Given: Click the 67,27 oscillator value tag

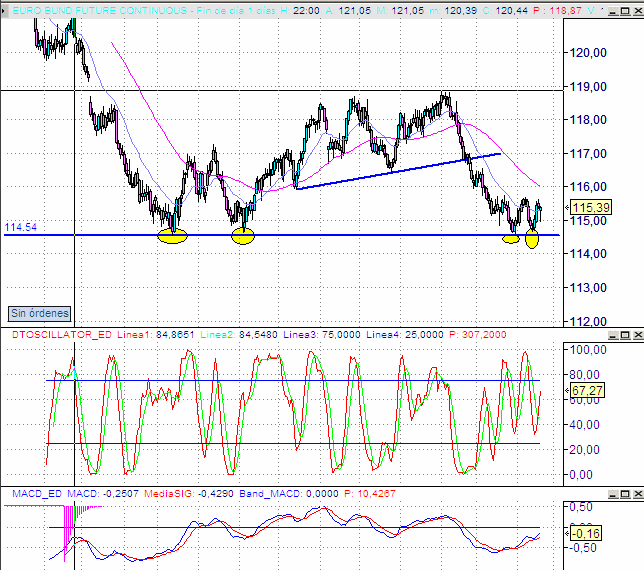Looking at the screenshot, I should 587,390.
